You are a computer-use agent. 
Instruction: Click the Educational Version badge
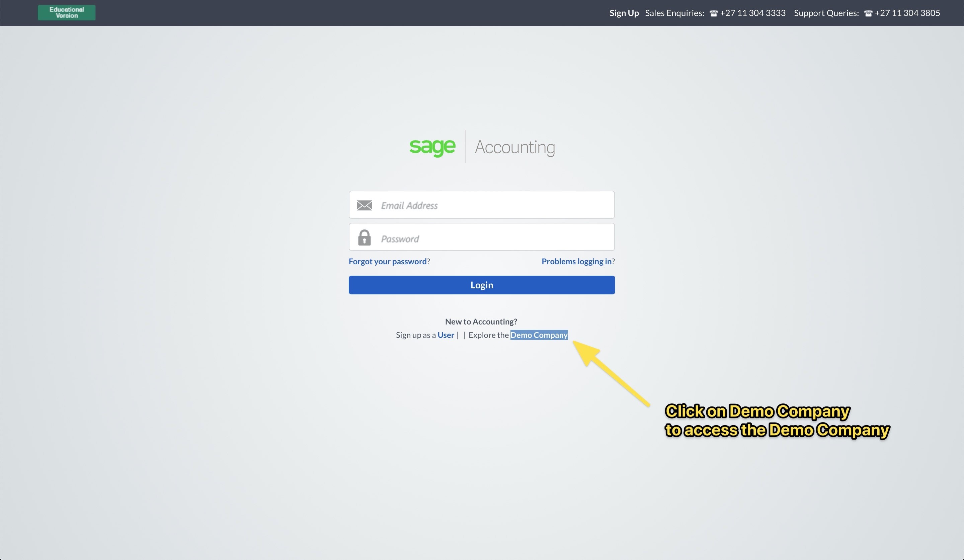[67, 13]
